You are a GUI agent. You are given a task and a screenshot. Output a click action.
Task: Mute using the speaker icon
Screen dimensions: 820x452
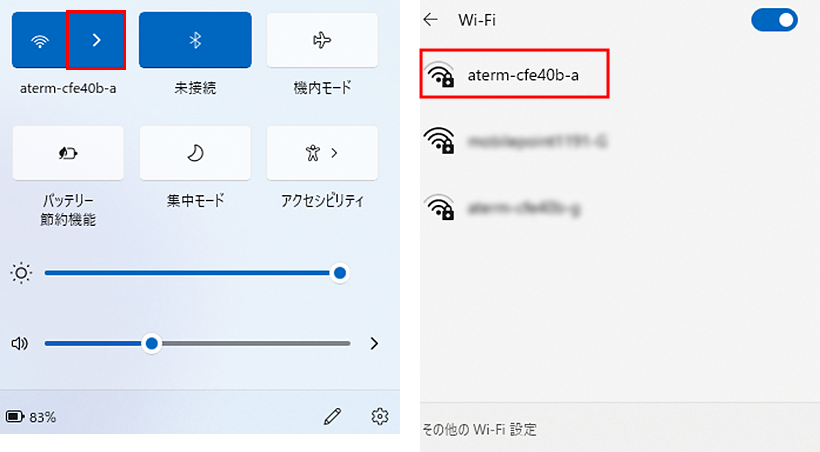point(19,344)
